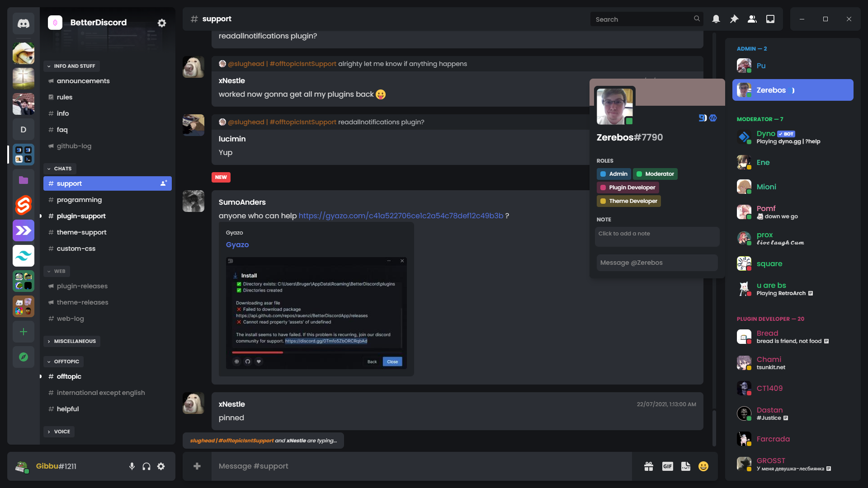The image size is (868, 488).
Task: Add a server with plus icon
Action: [x=24, y=332]
